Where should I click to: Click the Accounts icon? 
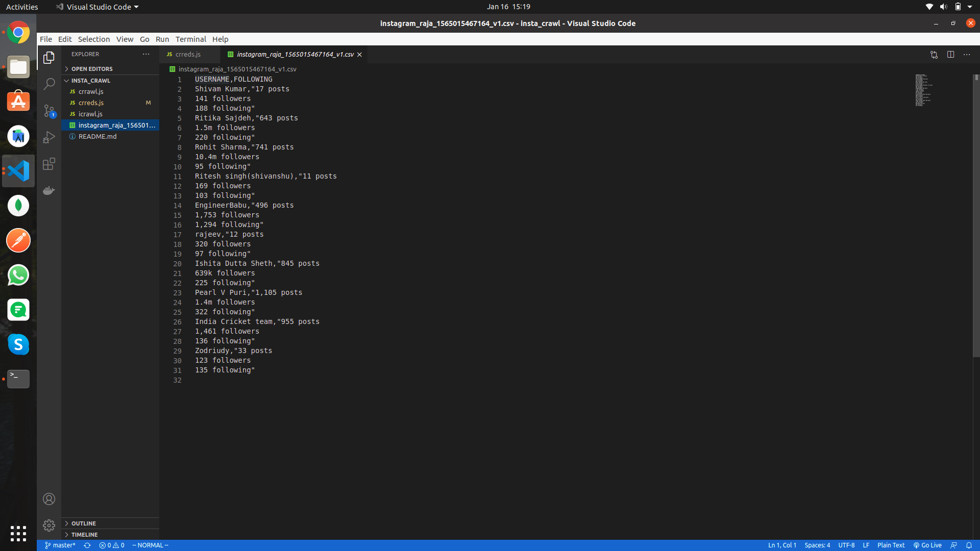[49, 499]
